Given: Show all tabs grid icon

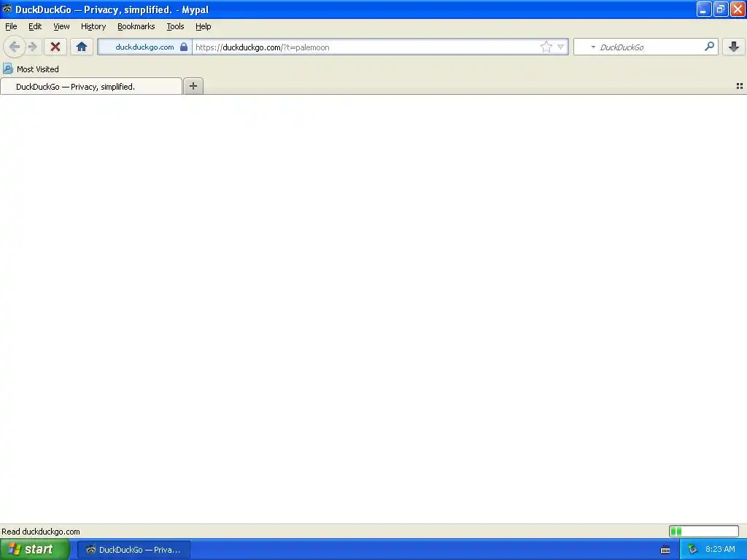Looking at the screenshot, I should [x=740, y=86].
